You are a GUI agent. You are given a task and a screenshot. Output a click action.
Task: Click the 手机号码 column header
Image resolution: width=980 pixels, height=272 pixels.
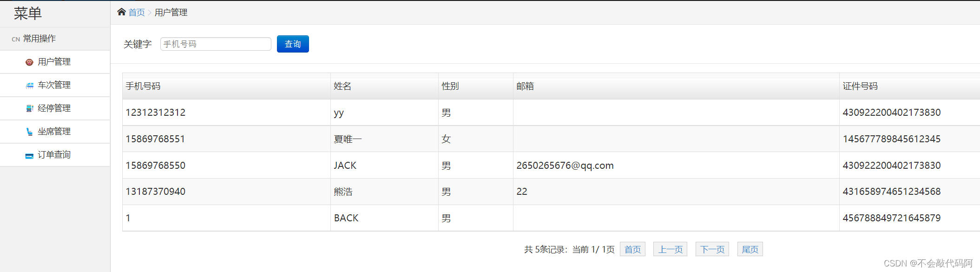click(226, 86)
